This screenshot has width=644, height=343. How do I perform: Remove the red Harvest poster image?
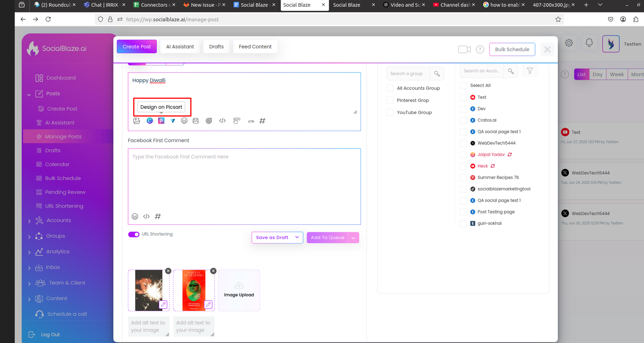pyautogui.click(x=214, y=271)
